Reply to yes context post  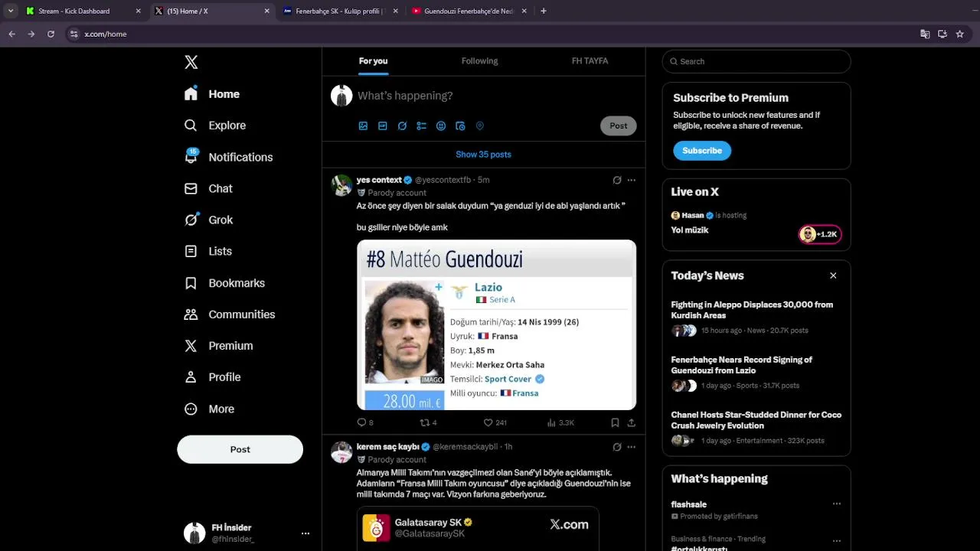click(365, 422)
